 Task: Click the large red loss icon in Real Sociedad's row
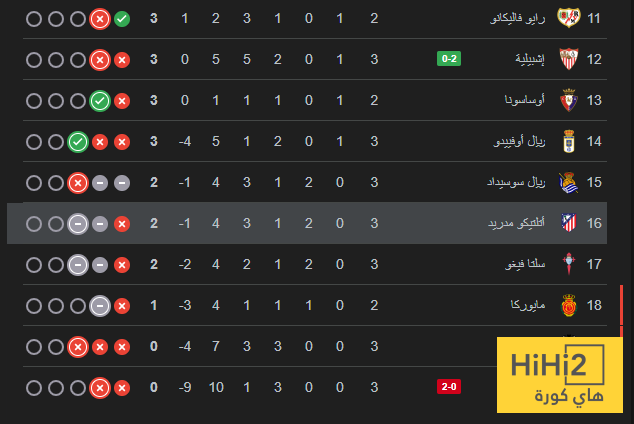click(x=77, y=182)
